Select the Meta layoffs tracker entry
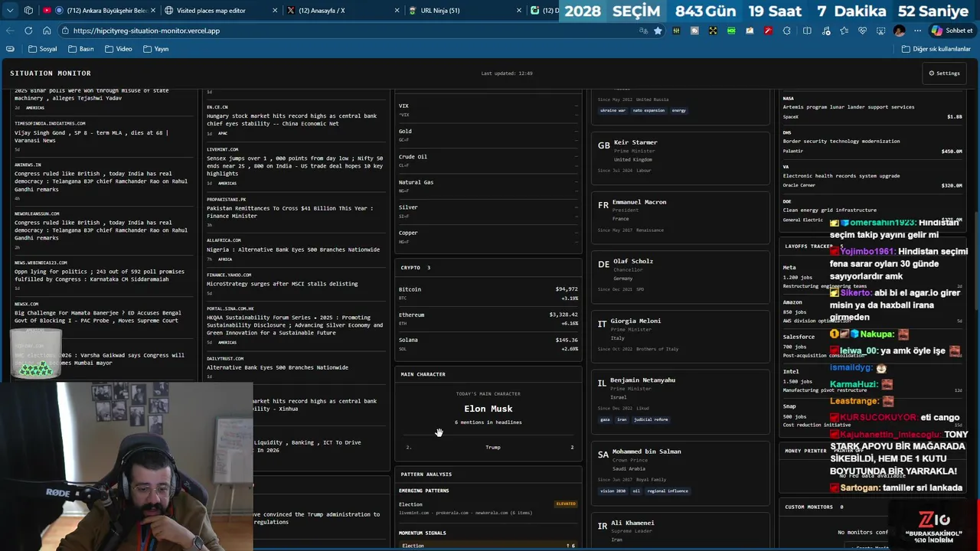980x551 pixels. click(x=872, y=276)
